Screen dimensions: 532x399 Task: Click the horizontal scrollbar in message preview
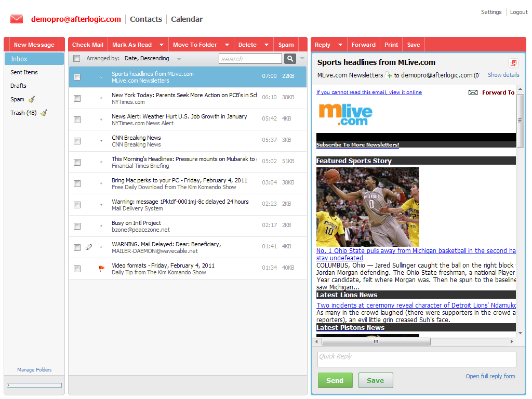376,341
